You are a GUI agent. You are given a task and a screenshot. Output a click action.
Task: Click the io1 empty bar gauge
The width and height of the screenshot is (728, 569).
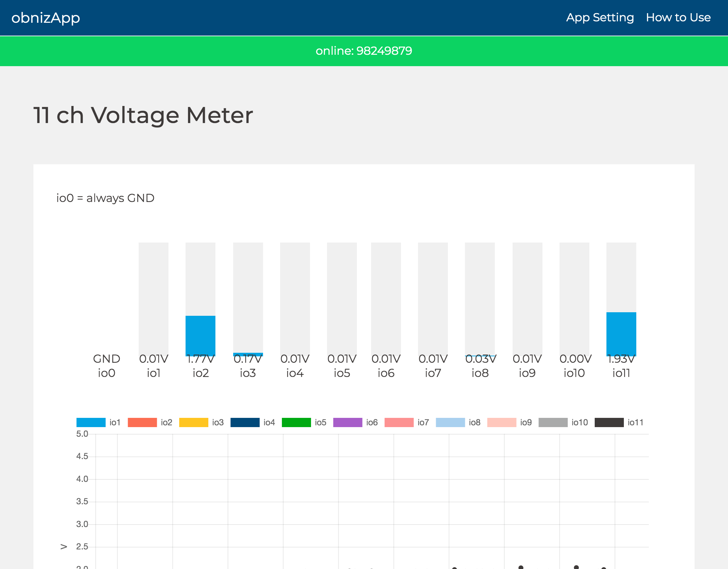[x=154, y=299]
